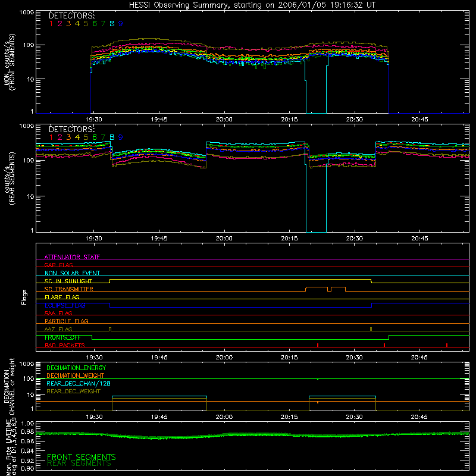Viewport: 476px width, 476px height.
Task: Click the DECIMATION_ENERGY legend entry
Action: click(76, 368)
